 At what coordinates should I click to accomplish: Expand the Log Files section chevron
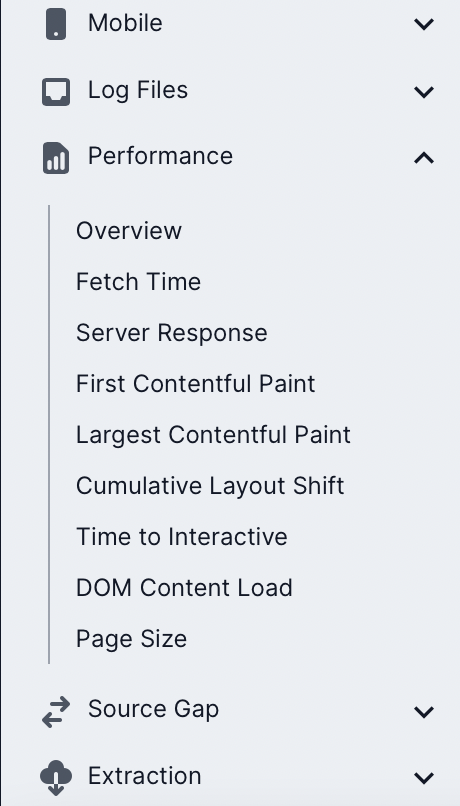(424, 92)
